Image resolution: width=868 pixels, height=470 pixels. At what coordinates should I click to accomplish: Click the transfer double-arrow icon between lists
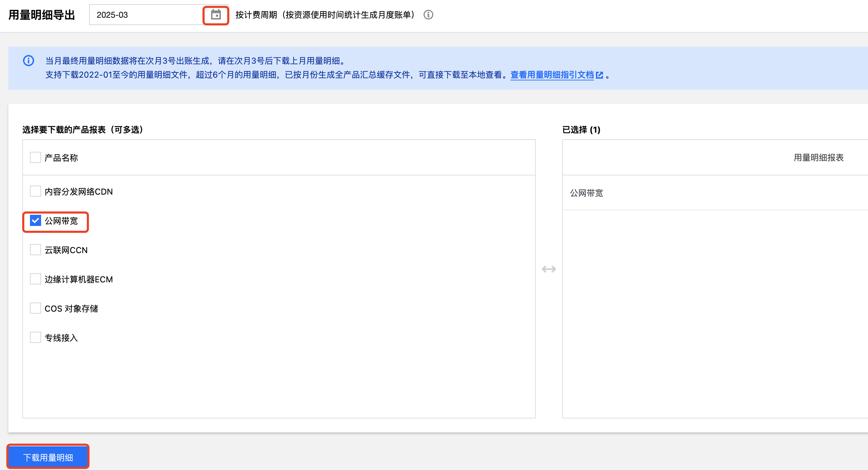coord(549,269)
